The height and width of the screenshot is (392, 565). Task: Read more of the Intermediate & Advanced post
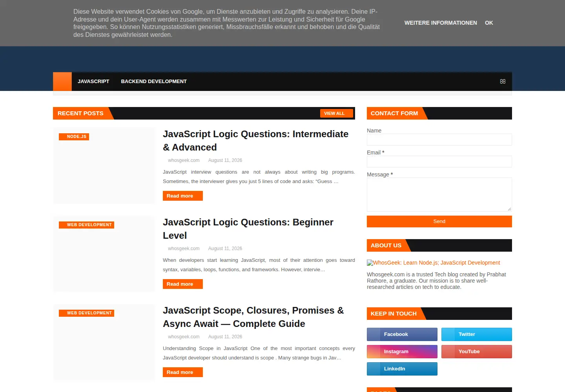coord(183,196)
